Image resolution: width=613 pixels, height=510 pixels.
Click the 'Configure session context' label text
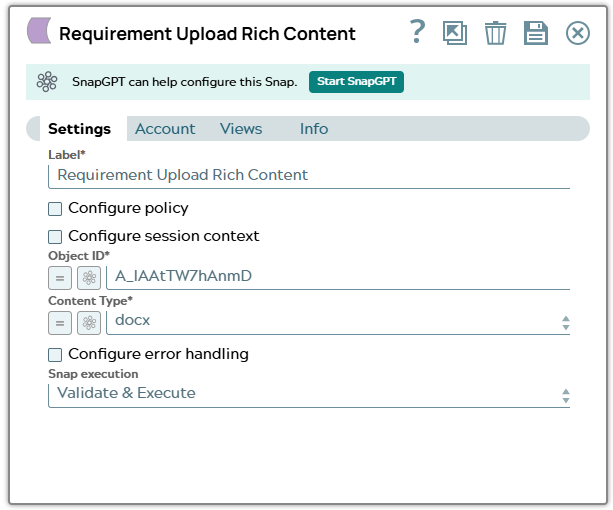pyautogui.click(x=164, y=236)
